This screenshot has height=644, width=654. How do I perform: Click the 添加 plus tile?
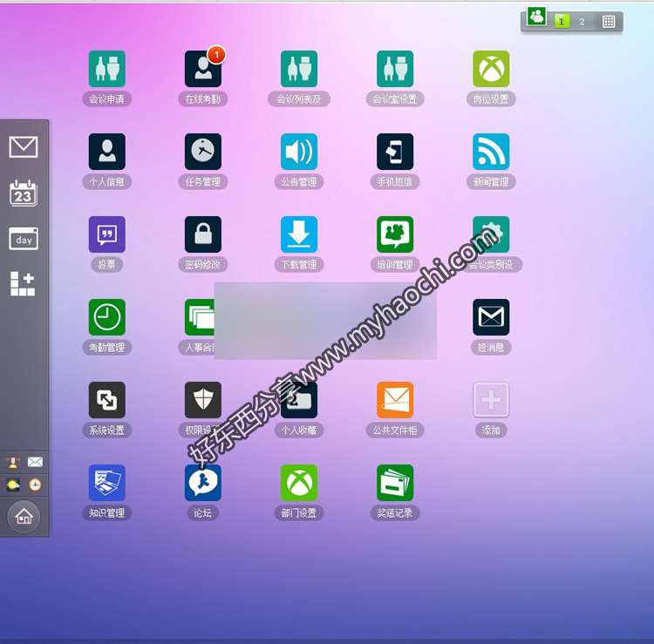pyautogui.click(x=491, y=400)
